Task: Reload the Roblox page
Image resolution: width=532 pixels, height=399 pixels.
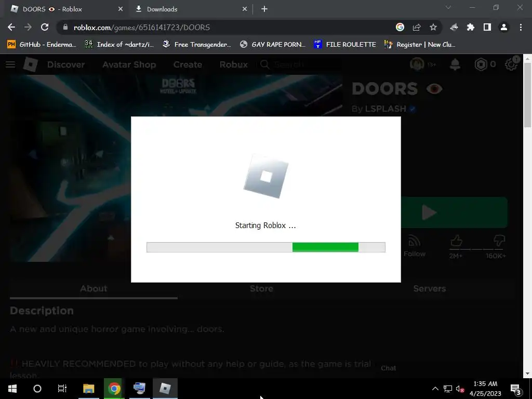Action: click(x=45, y=28)
